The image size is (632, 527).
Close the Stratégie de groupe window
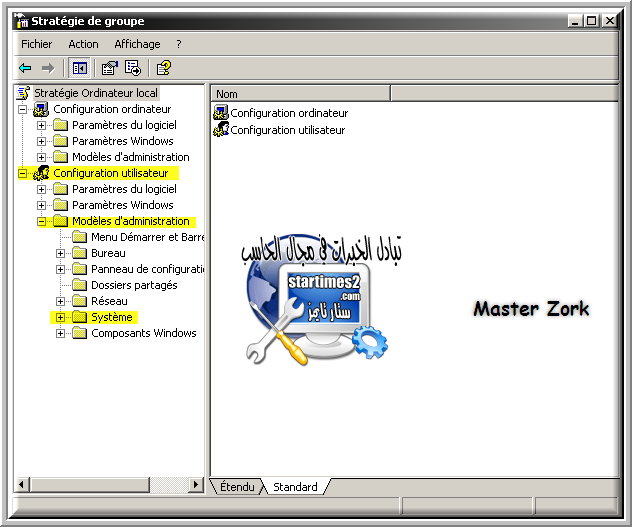click(609, 21)
